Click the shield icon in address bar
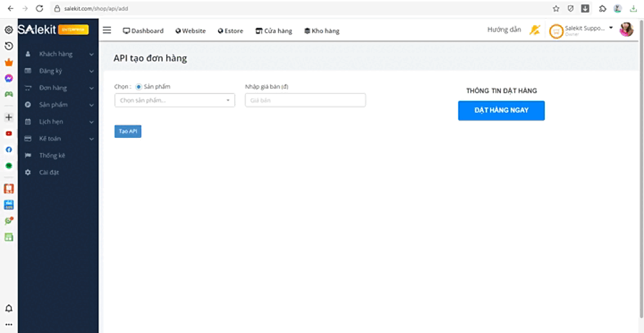The height and width of the screenshot is (333, 644). click(571, 8)
